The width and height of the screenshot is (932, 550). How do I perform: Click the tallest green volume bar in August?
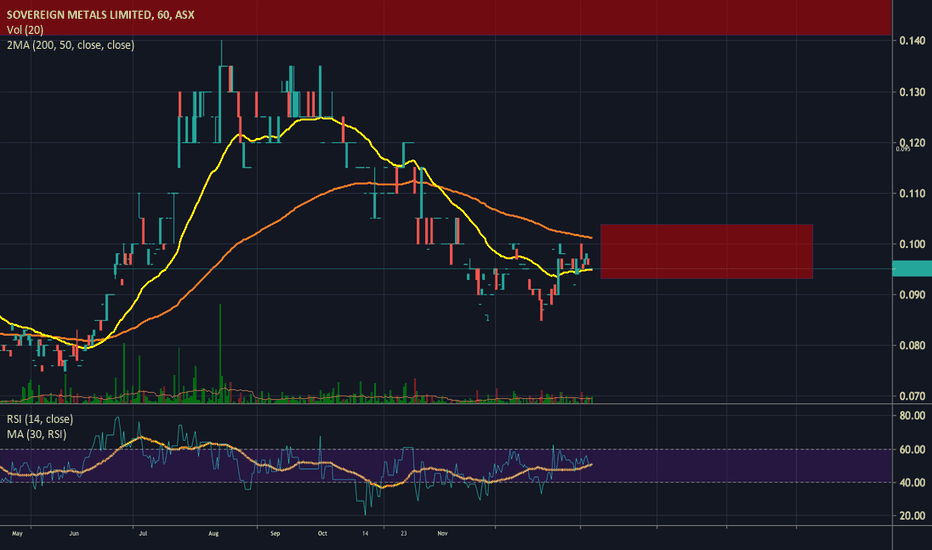220,353
